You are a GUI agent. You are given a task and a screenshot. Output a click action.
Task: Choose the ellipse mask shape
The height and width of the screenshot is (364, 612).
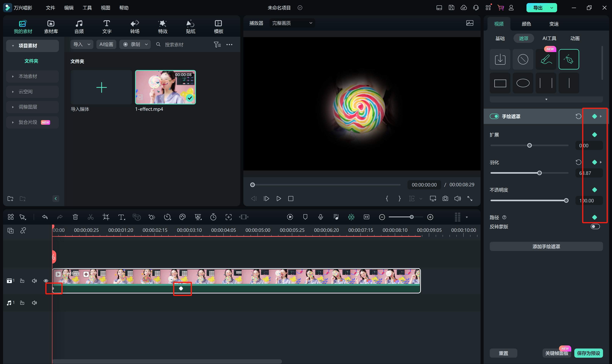coord(523,83)
